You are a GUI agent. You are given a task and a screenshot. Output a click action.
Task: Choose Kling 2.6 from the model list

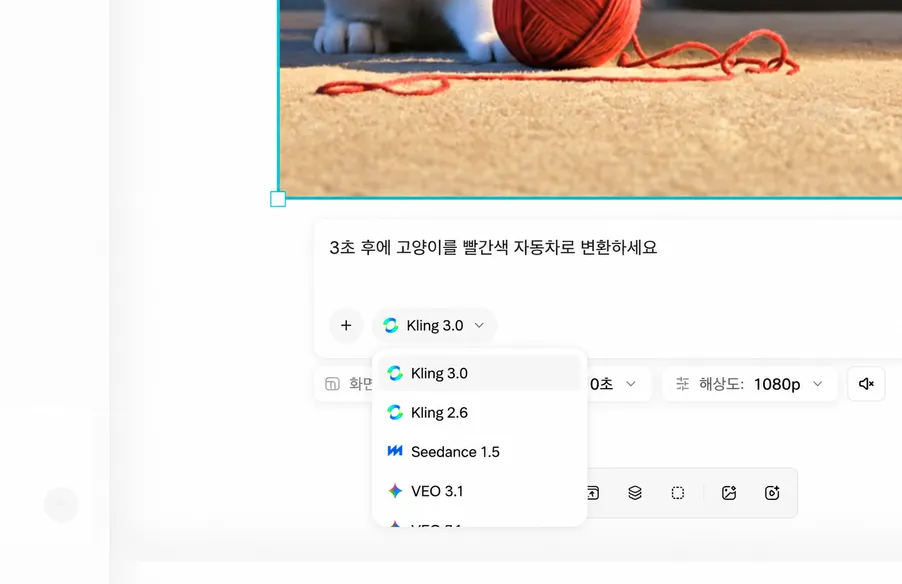pyautogui.click(x=480, y=413)
